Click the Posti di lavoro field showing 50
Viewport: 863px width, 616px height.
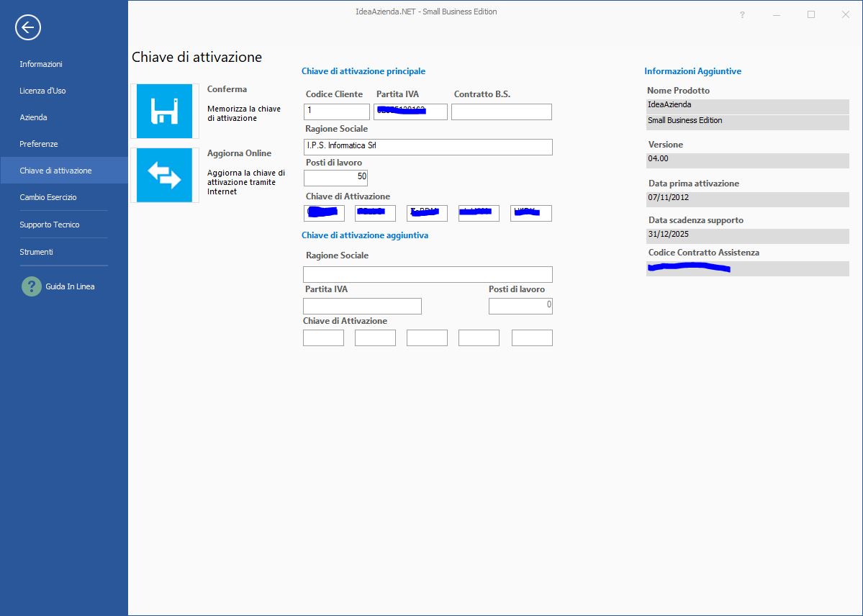(335, 178)
